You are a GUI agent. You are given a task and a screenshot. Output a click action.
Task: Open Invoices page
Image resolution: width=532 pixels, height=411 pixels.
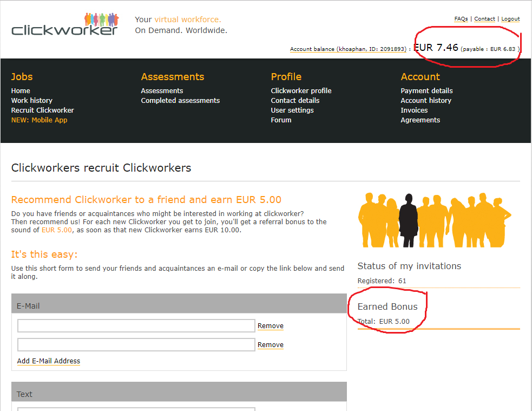(414, 110)
